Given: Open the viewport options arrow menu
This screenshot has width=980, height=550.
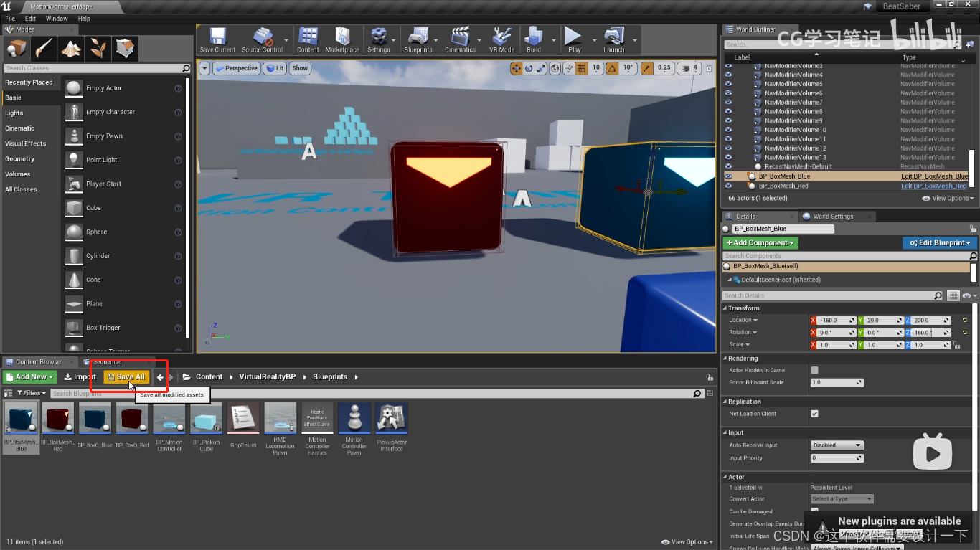Looking at the screenshot, I should click(x=204, y=68).
